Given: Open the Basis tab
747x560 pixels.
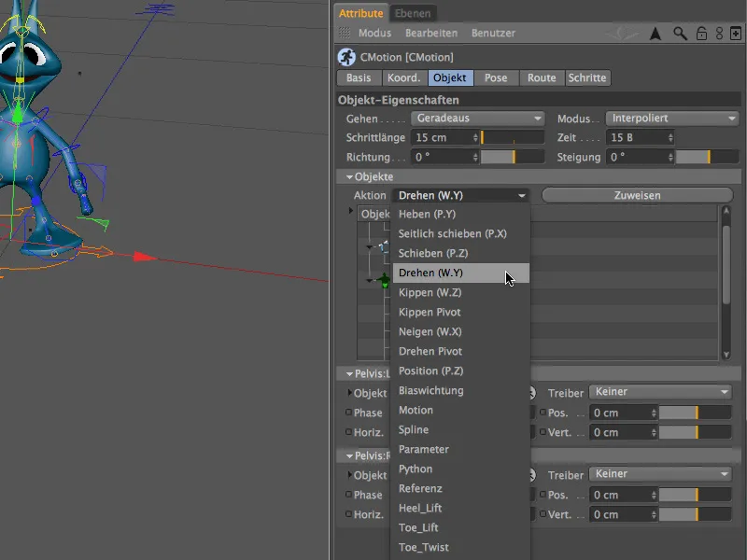Looking at the screenshot, I should click(x=359, y=77).
